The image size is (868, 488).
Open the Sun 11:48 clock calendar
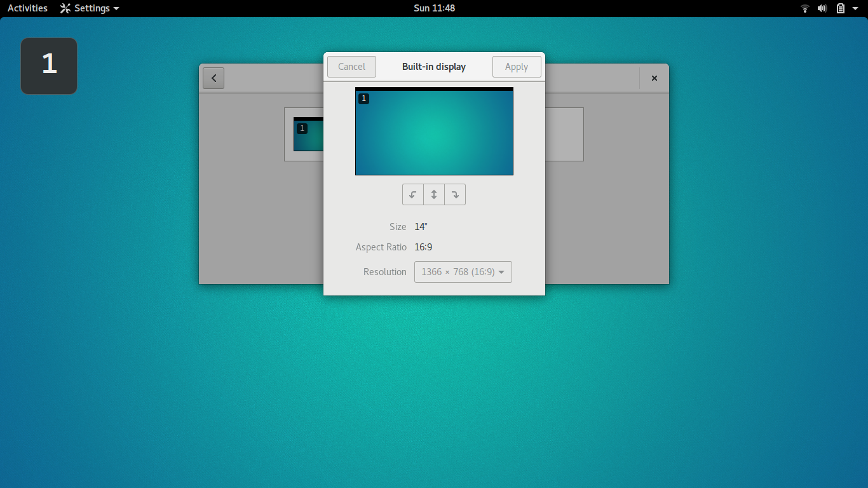click(x=434, y=8)
